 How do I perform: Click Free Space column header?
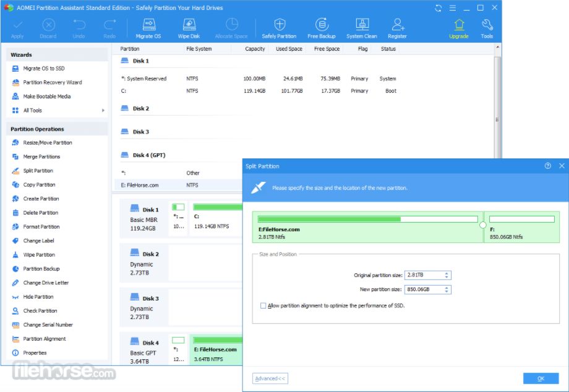[327, 49]
